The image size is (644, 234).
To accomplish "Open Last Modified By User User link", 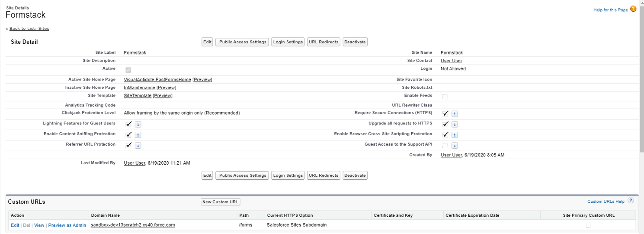I will pyautogui.click(x=135, y=163).
